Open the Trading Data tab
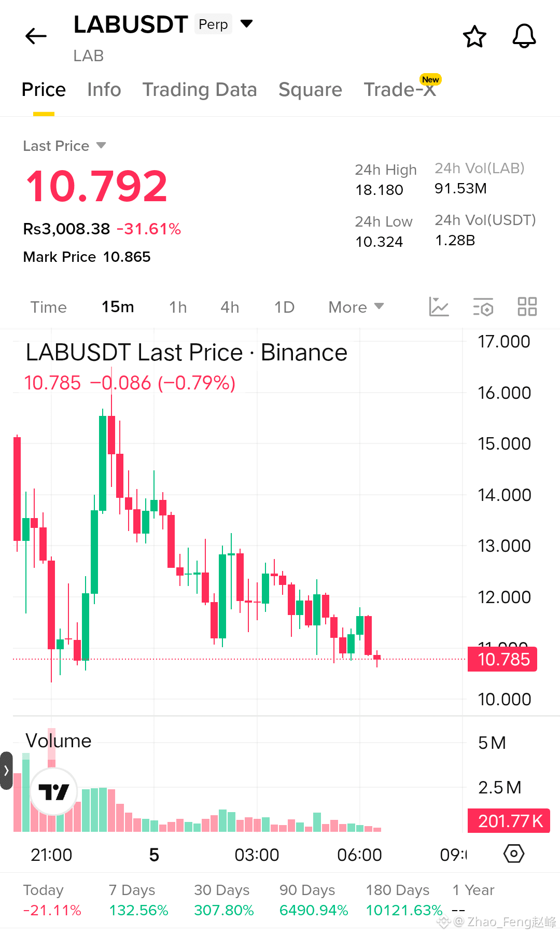The image size is (560, 935). click(x=200, y=90)
